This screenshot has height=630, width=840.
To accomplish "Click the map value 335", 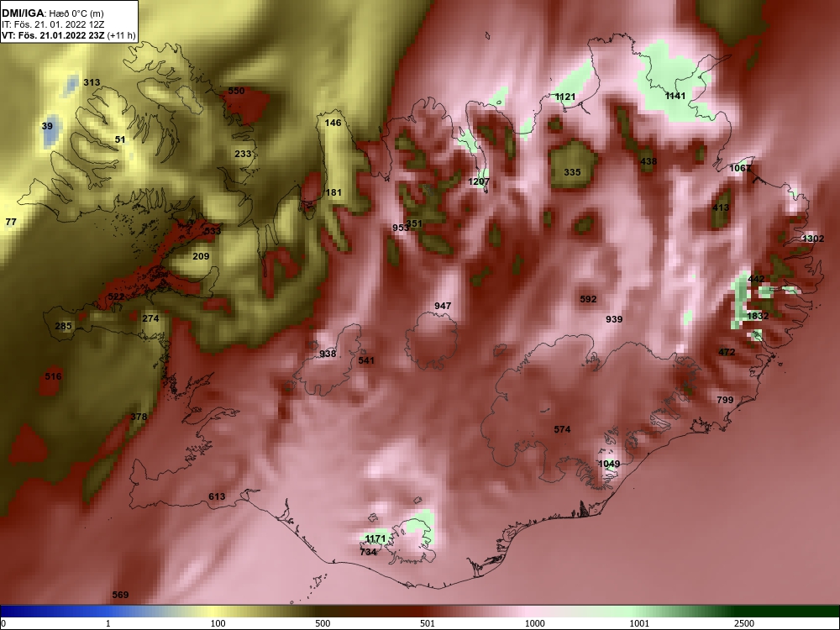I will point(572,172).
